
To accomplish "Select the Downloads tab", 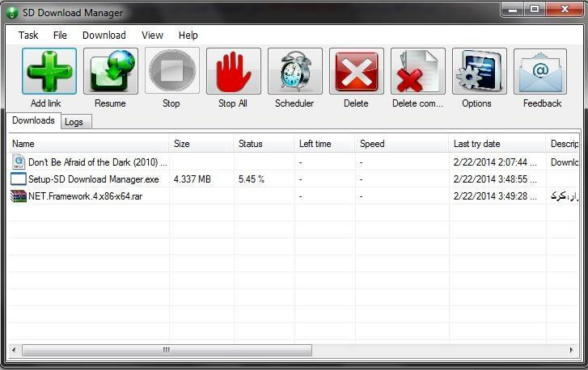I will pos(33,120).
